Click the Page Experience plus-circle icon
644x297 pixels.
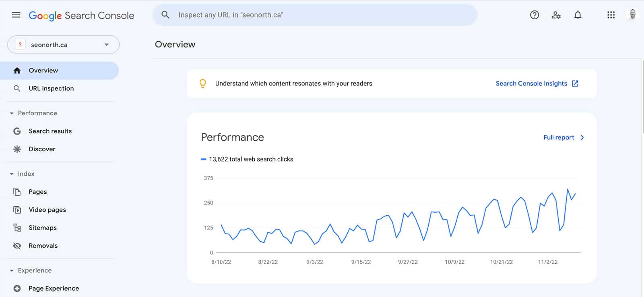pos(17,288)
